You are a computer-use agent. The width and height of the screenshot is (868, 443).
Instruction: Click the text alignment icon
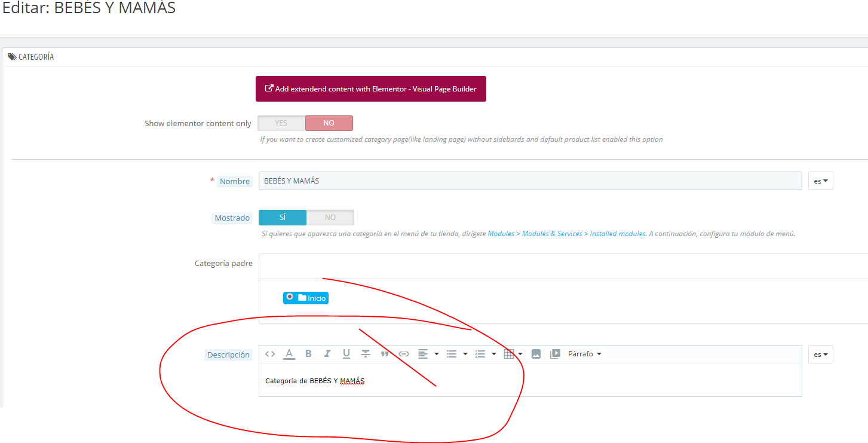click(x=423, y=354)
